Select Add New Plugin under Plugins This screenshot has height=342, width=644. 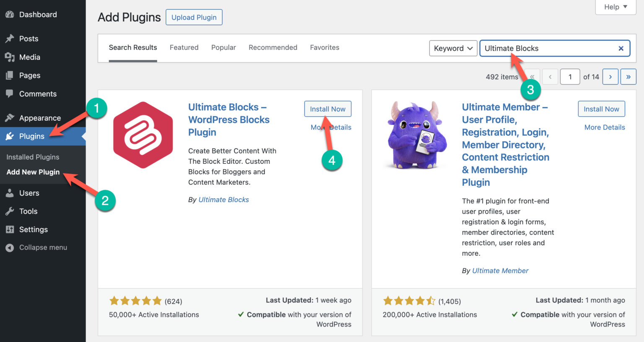point(33,172)
